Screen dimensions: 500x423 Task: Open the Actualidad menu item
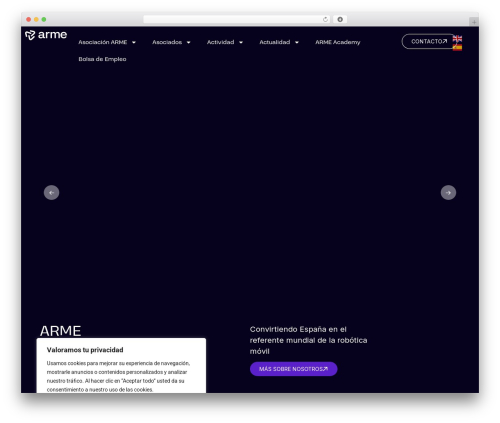[275, 42]
